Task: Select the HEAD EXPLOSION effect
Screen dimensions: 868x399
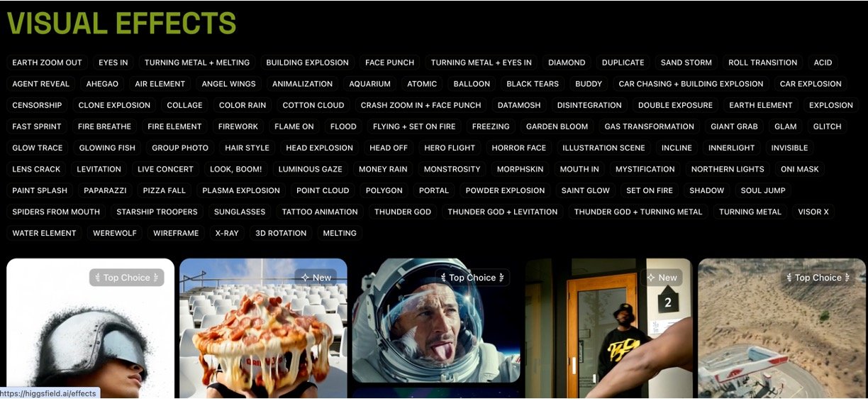Action: (x=320, y=148)
